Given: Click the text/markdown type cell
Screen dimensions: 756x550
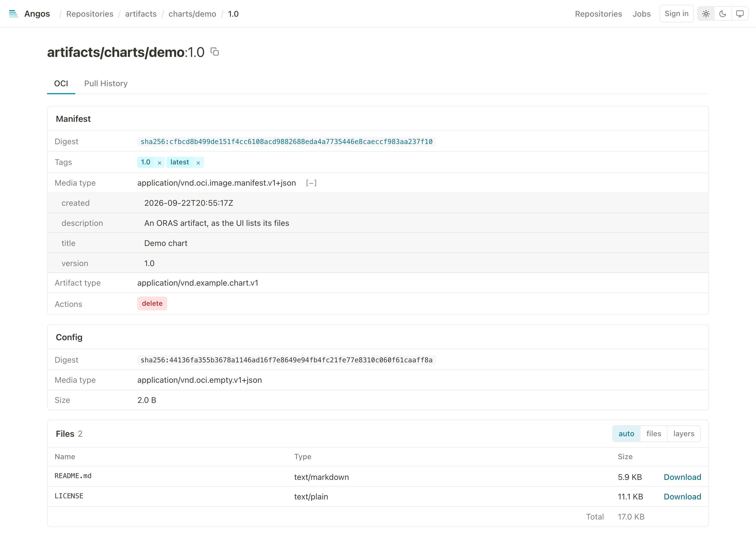Looking at the screenshot, I should coord(321,477).
